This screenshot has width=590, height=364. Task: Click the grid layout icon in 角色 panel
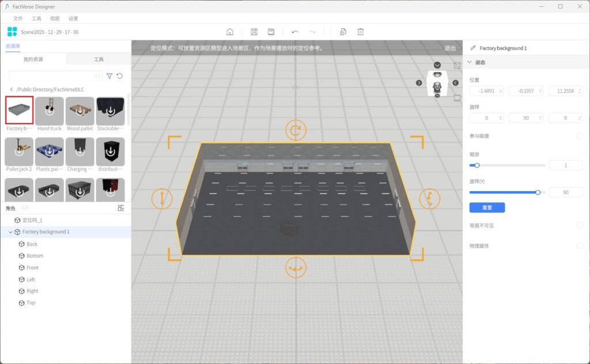coord(121,208)
